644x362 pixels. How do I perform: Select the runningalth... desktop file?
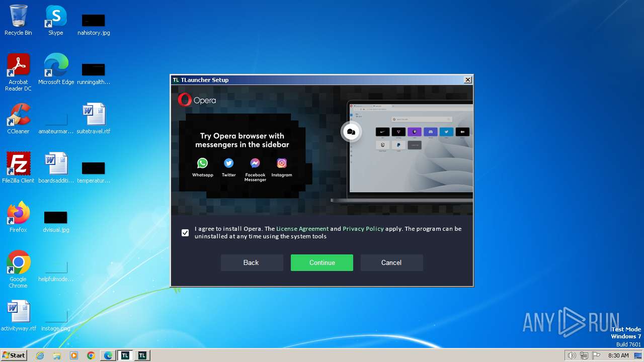(94, 73)
